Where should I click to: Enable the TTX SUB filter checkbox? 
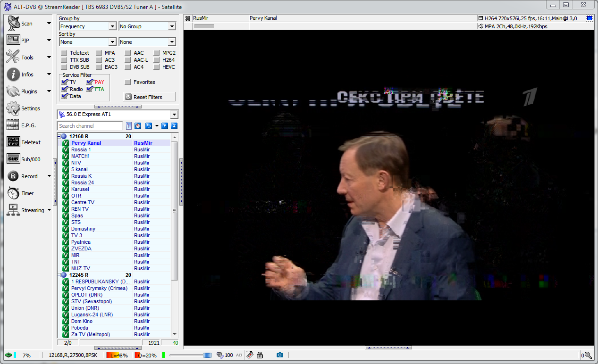[x=64, y=60]
